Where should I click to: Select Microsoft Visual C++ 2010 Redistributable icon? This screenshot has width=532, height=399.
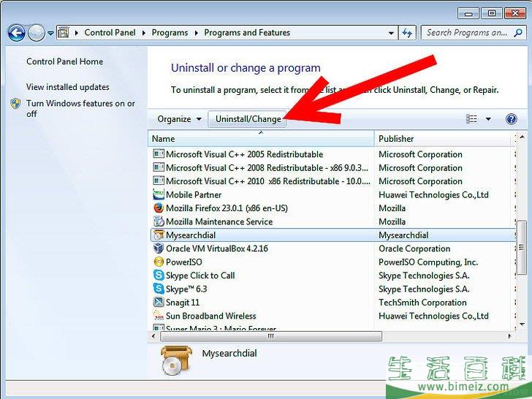(x=159, y=180)
